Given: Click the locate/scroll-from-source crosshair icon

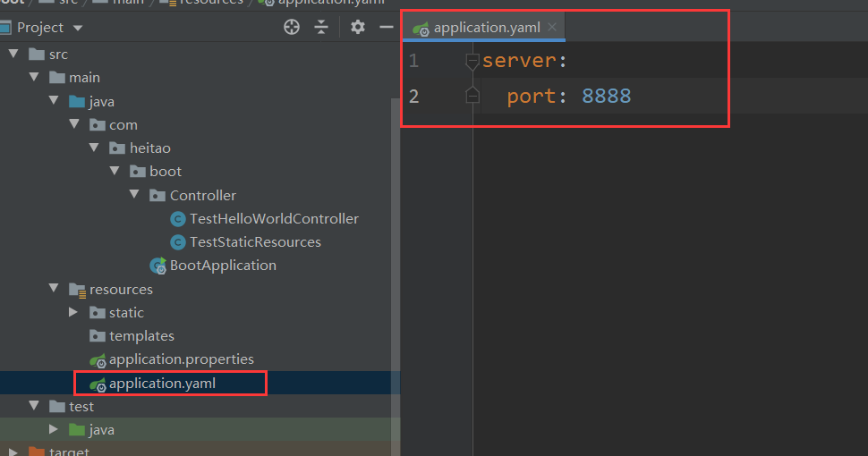Looking at the screenshot, I should click(292, 27).
